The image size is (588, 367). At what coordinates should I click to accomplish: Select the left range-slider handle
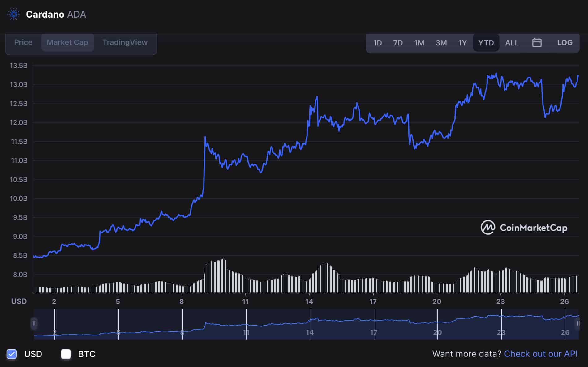coord(34,324)
